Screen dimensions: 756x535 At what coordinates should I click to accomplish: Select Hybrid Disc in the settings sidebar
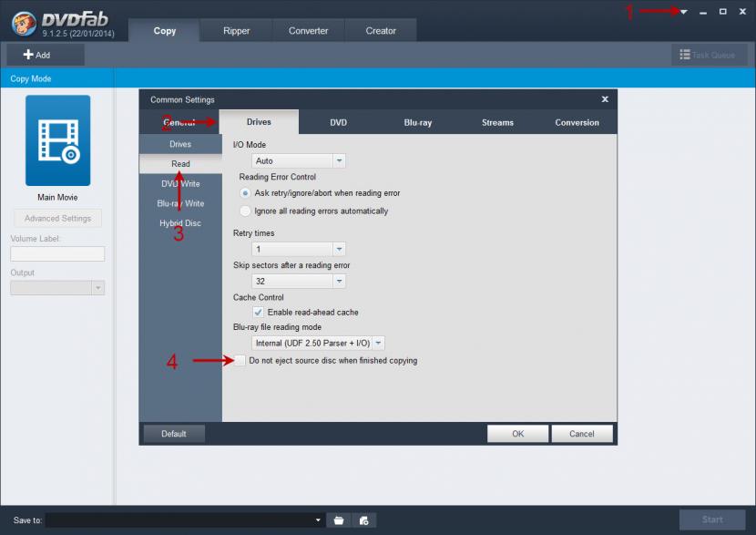[x=180, y=223]
